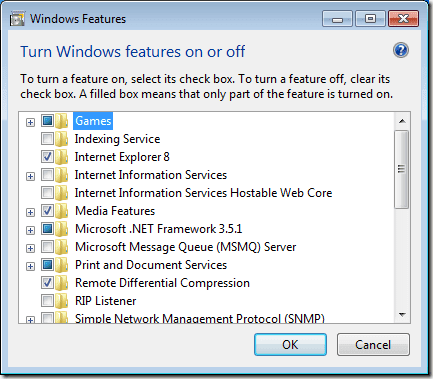Click the OK button

tap(290, 345)
